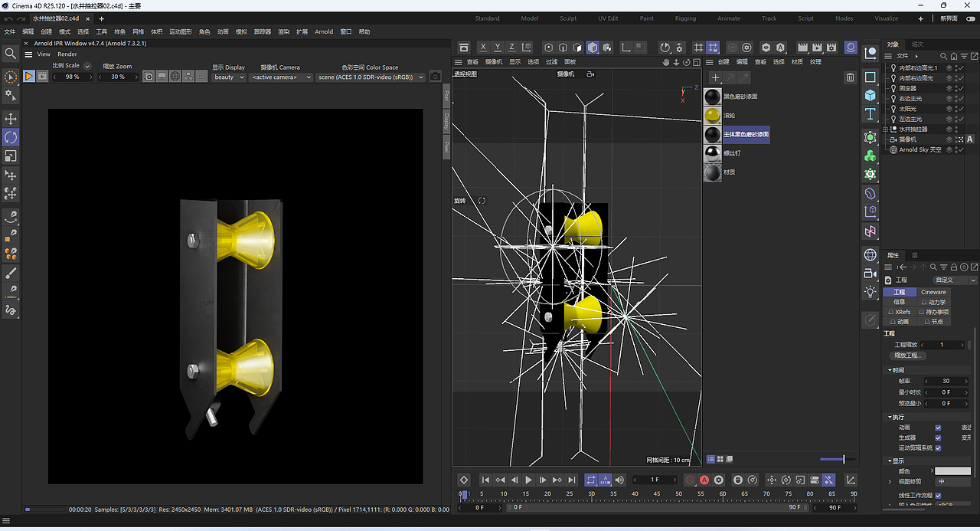This screenshot has width=980, height=531.
Task: Open the 动力学 tab button
Action: click(x=933, y=302)
